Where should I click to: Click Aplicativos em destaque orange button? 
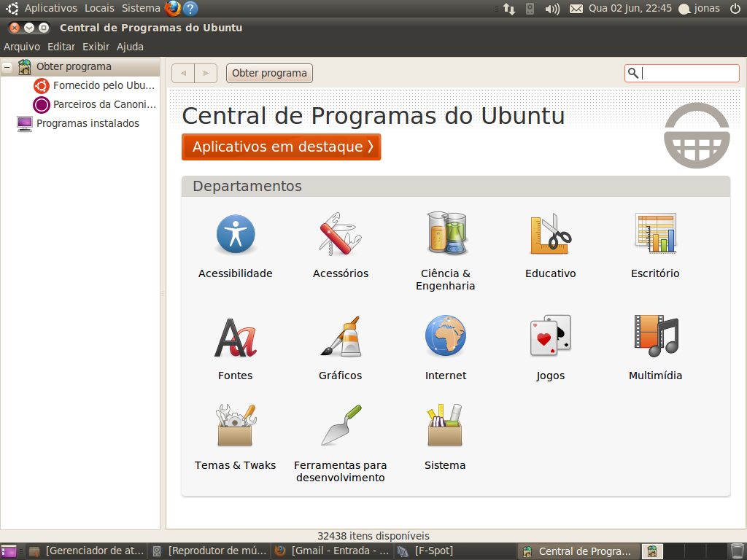281,147
